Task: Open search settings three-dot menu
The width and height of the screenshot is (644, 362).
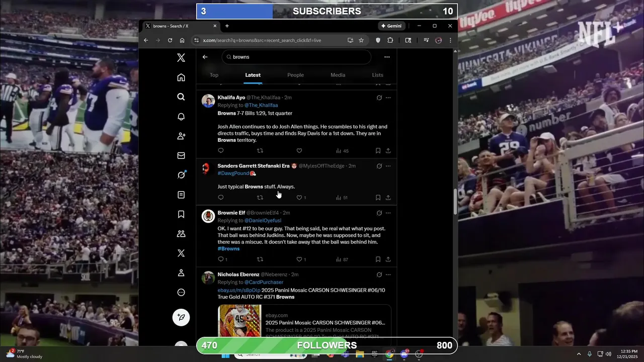Action: (x=387, y=57)
